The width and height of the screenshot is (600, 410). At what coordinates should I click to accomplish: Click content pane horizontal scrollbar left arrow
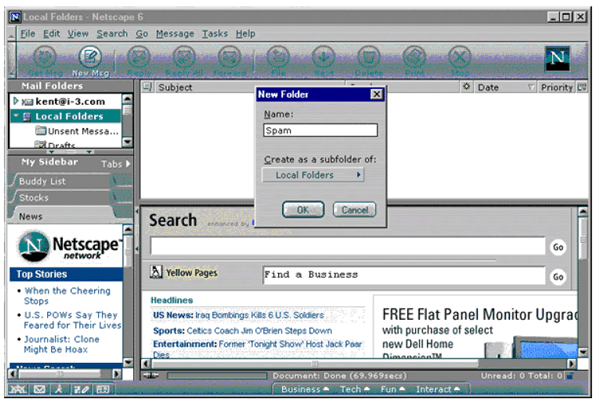point(146,363)
